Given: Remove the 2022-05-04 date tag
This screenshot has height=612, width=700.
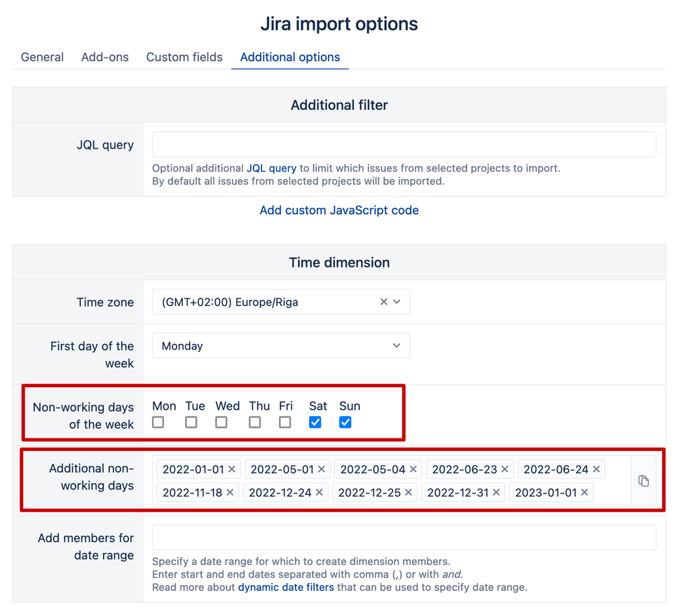Looking at the screenshot, I should [x=413, y=469].
